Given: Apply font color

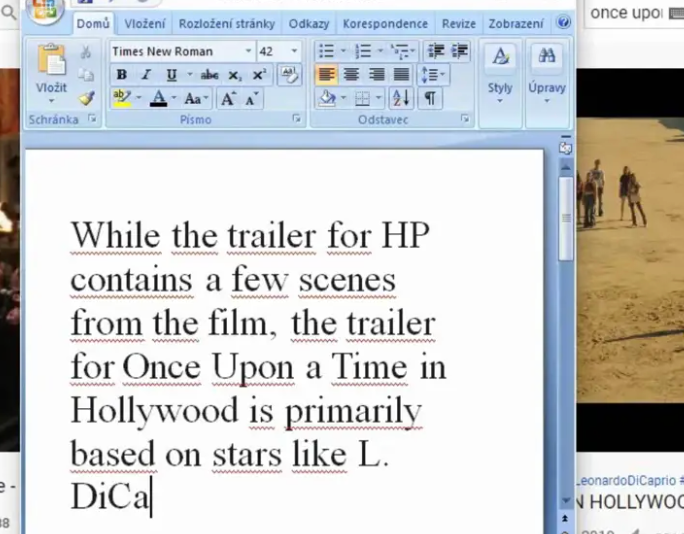Looking at the screenshot, I should (x=158, y=99).
